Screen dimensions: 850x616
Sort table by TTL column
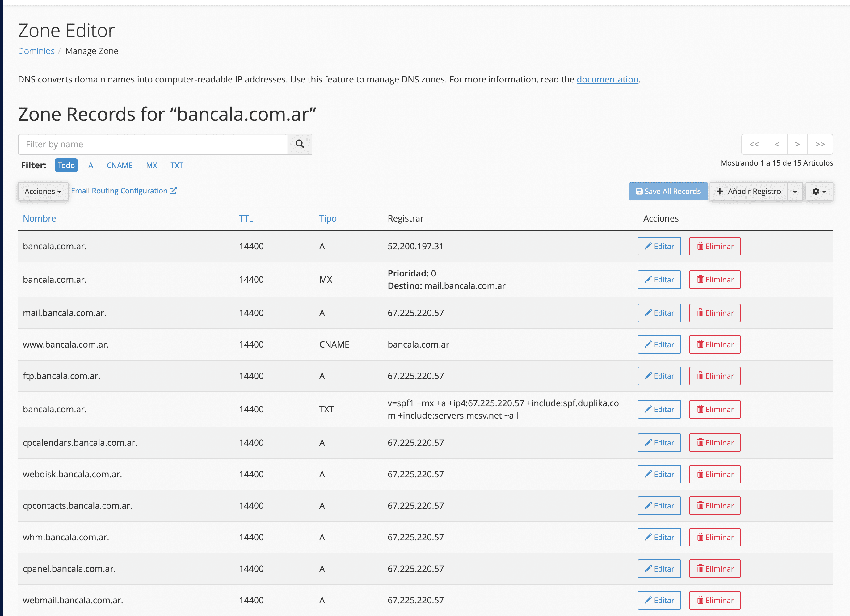click(246, 218)
